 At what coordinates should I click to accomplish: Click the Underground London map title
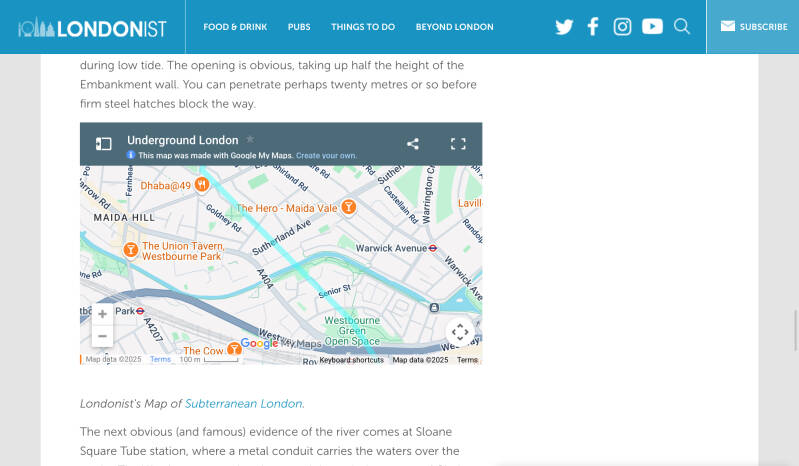[x=182, y=140]
